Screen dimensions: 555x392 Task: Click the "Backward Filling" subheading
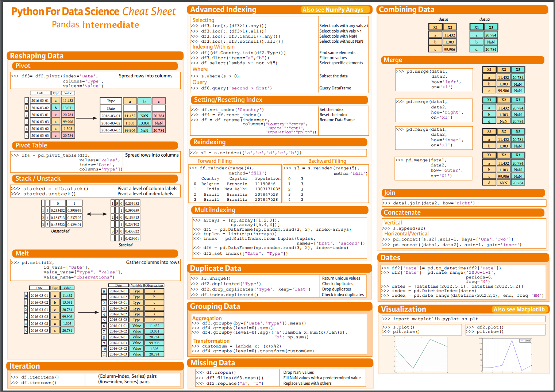327,161
